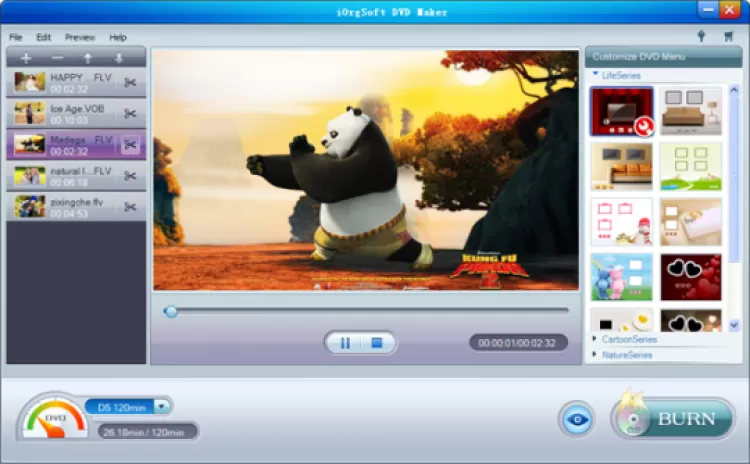Select the natural FLV file in list
Screen dimensions: 750x464
(x=76, y=176)
